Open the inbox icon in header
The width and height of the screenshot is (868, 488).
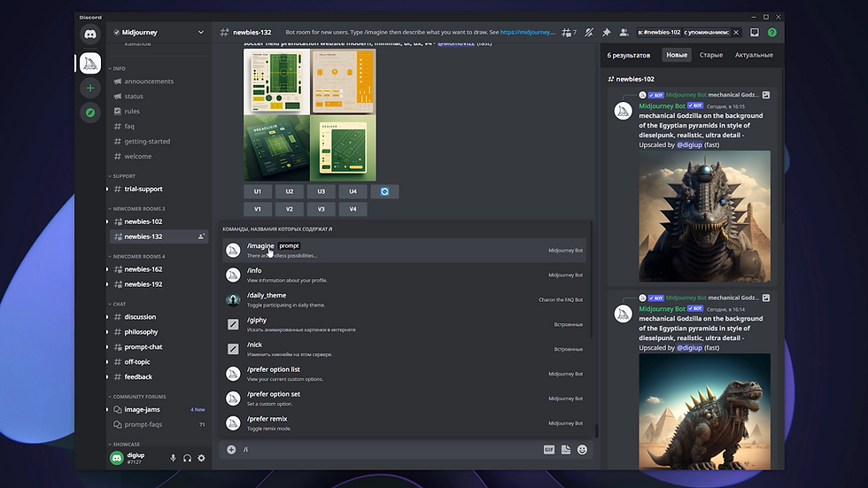click(x=754, y=33)
